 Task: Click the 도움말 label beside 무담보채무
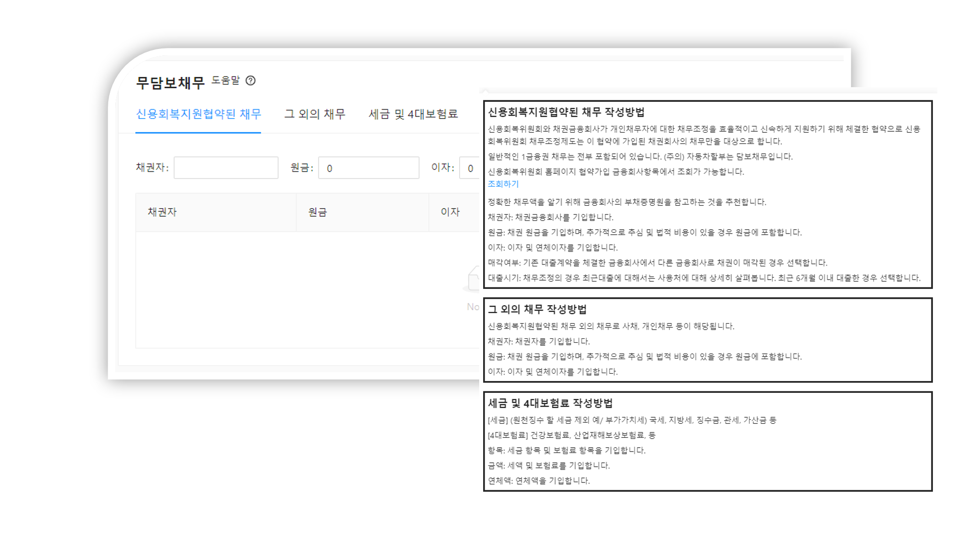tap(226, 80)
